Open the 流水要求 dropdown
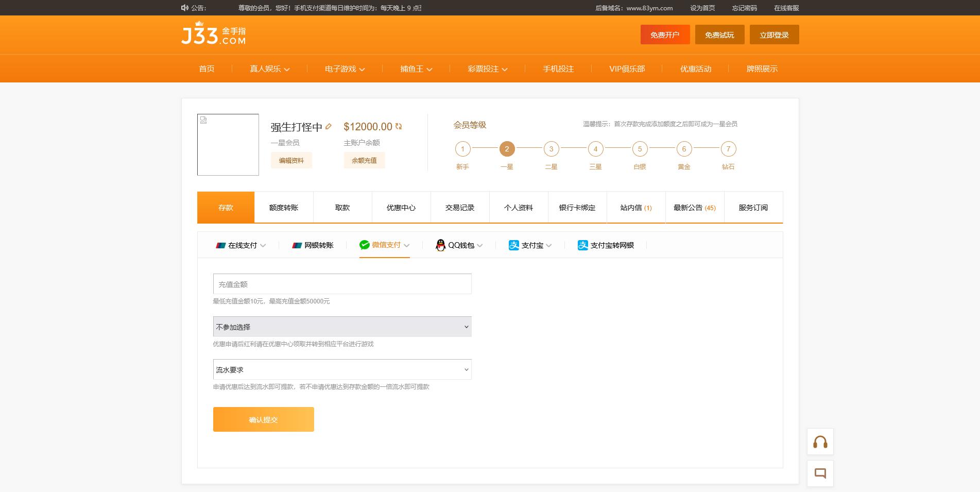 click(342, 369)
